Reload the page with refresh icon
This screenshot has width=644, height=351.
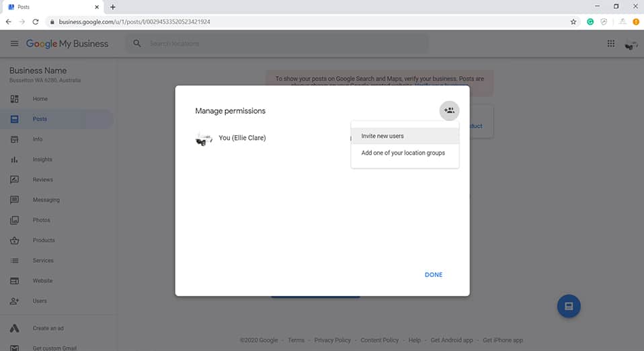[x=36, y=22]
